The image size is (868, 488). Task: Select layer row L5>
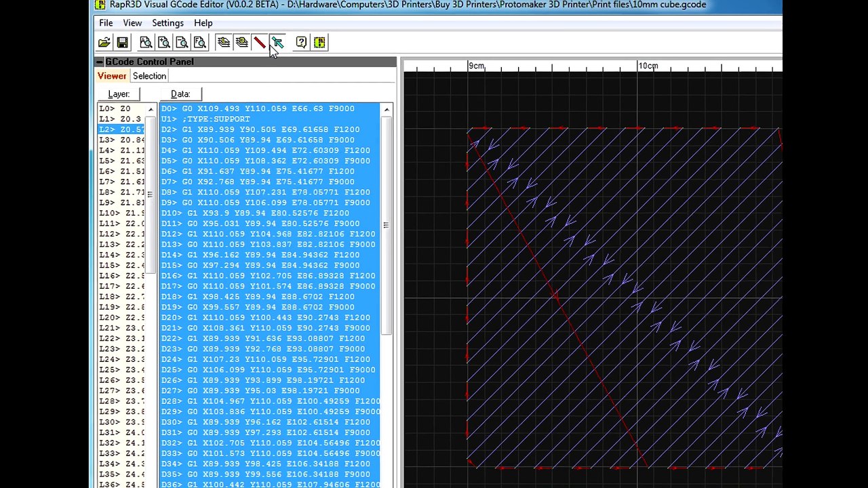click(x=121, y=161)
